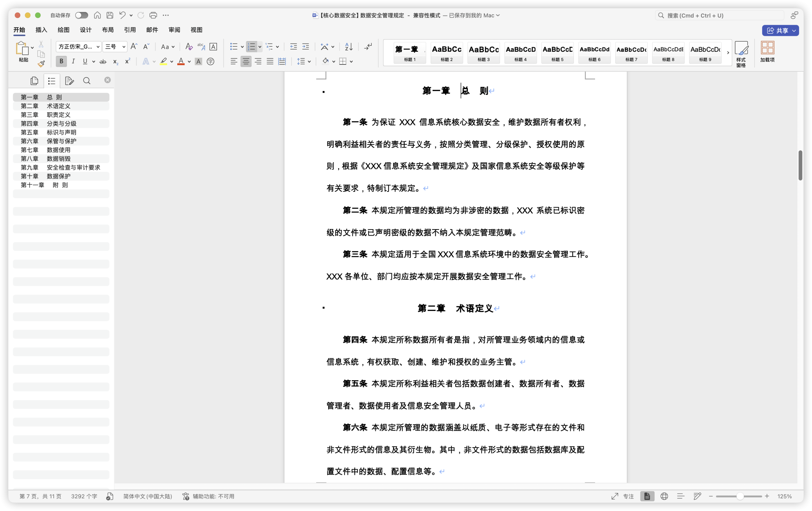Switch to the 审阅 ribbon tab
This screenshot has width=812, height=511.
(174, 30)
